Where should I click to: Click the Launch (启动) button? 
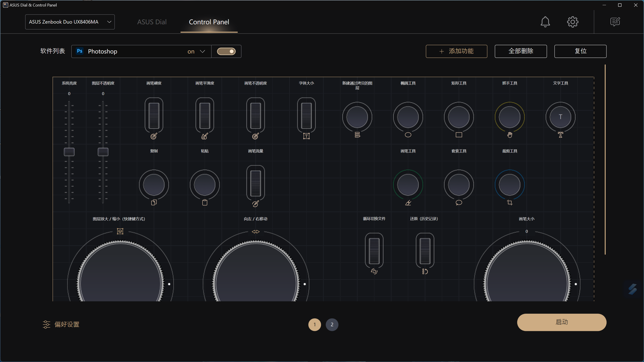pos(561,322)
